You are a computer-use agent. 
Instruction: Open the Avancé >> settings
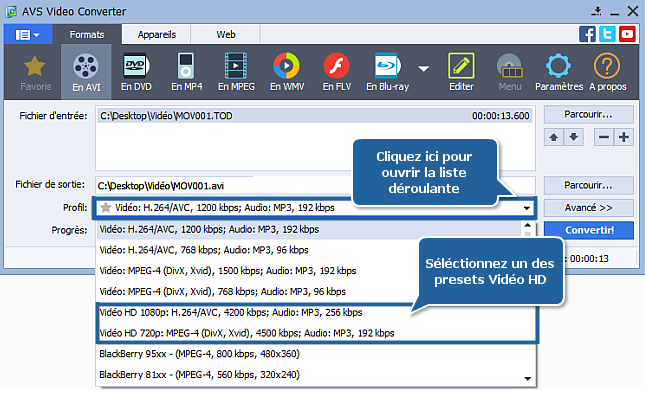pos(589,208)
